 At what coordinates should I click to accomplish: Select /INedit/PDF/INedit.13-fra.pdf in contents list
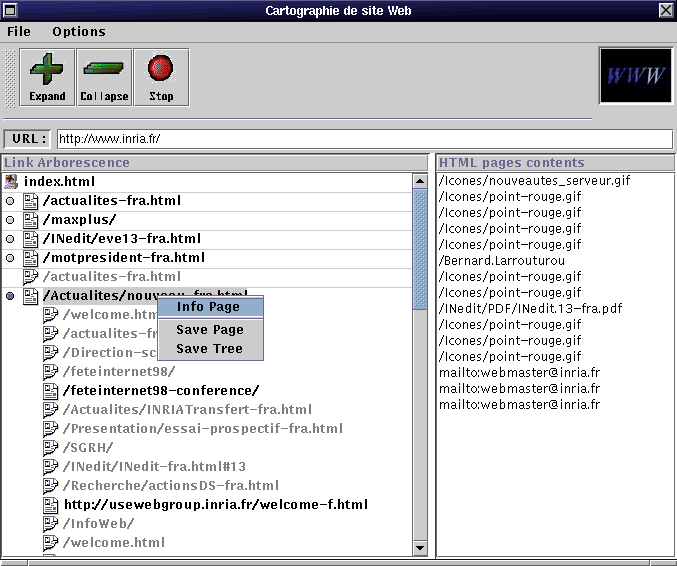(530, 309)
